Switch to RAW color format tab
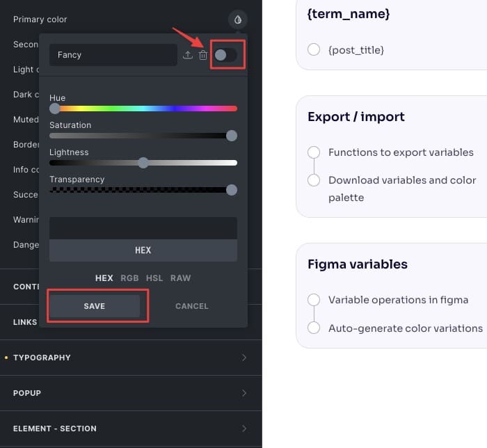This screenshot has width=487, height=448. click(x=180, y=278)
